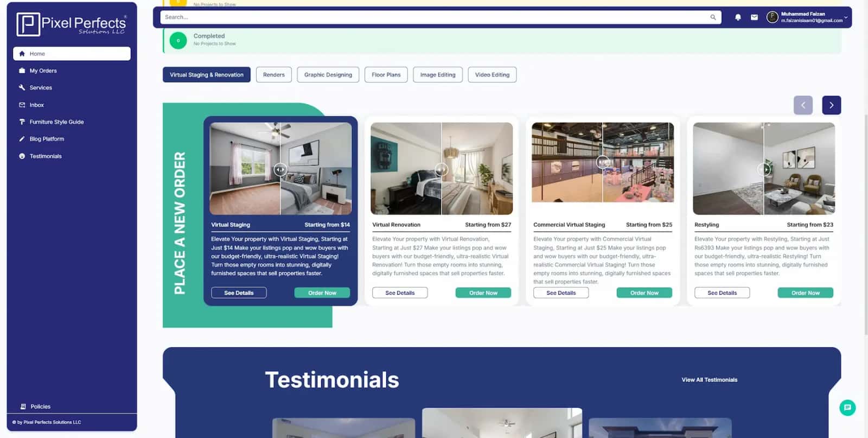Go back with left carousel arrow

[x=803, y=105]
